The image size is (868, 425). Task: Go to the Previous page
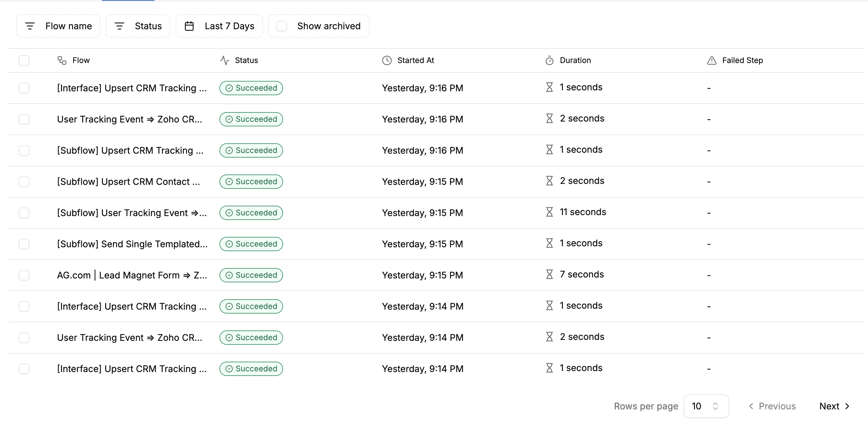(x=772, y=406)
